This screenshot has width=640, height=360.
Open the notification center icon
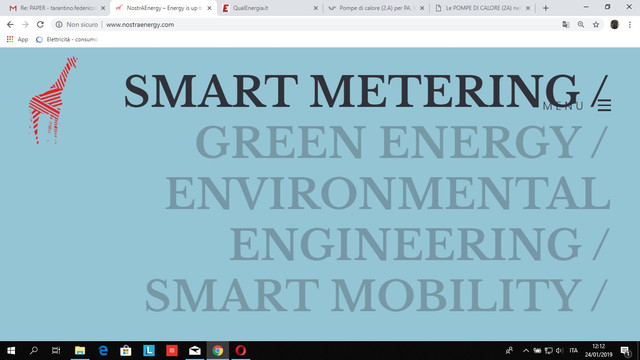pos(626,351)
